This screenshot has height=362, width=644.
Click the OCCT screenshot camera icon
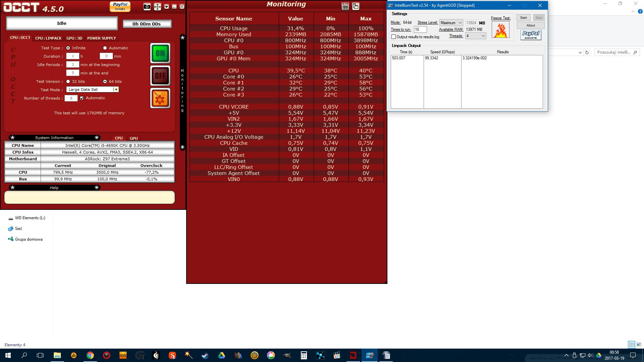click(x=147, y=7)
